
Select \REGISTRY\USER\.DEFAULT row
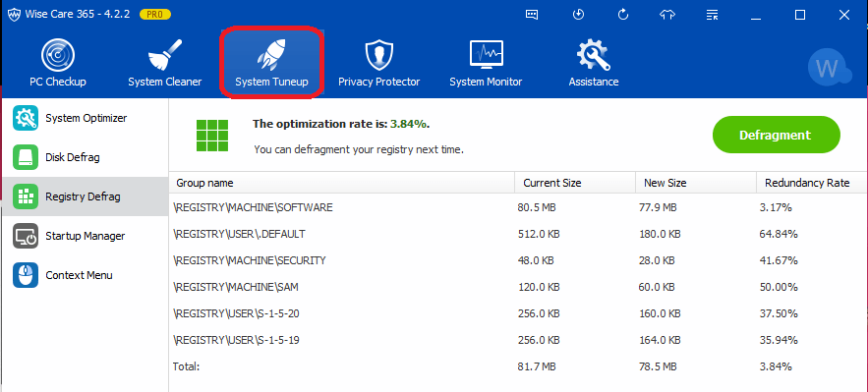point(518,234)
